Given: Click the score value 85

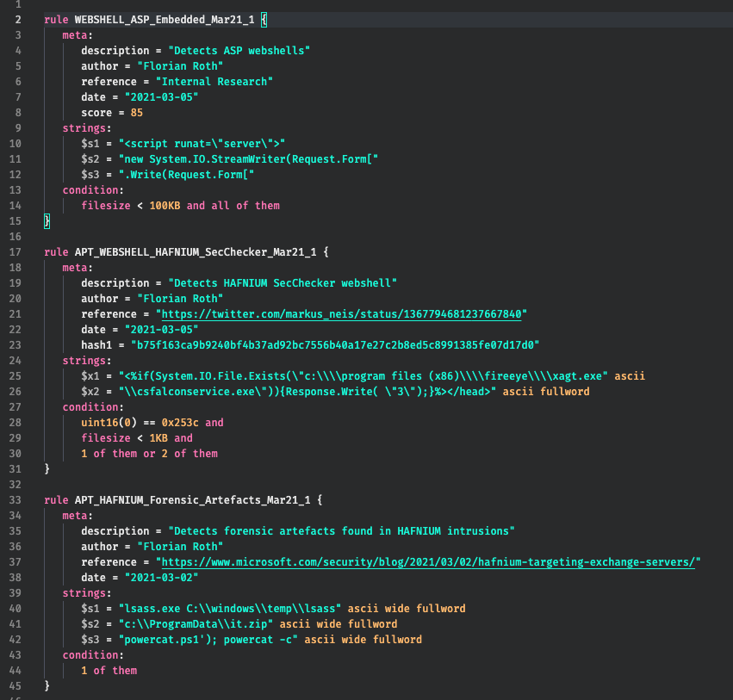Looking at the screenshot, I should (x=137, y=113).
